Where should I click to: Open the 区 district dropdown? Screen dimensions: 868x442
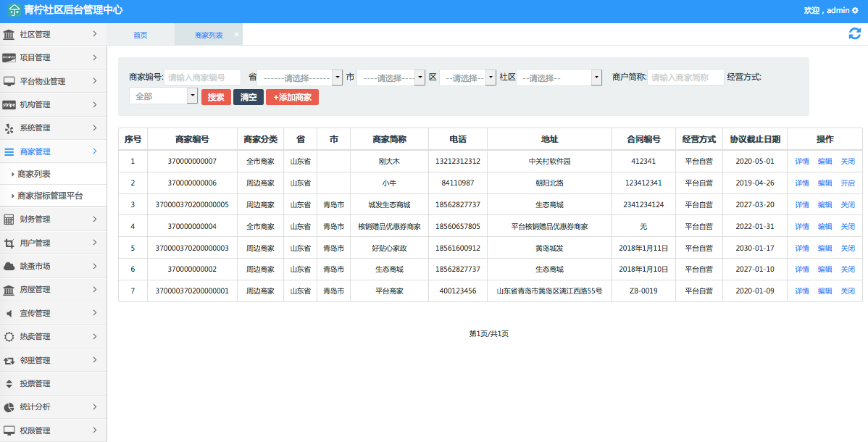coord(468,78)
